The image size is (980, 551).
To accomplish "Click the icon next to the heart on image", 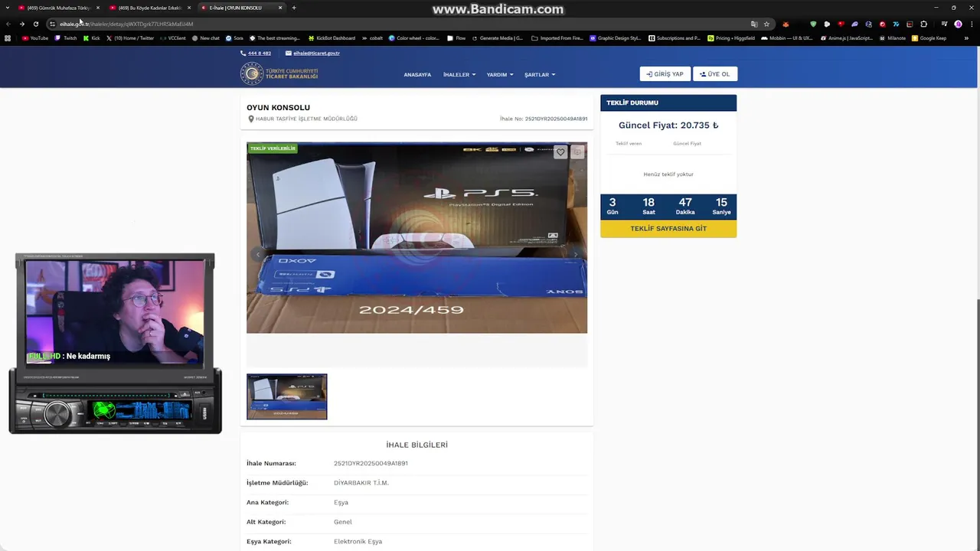I will (577, 152).
